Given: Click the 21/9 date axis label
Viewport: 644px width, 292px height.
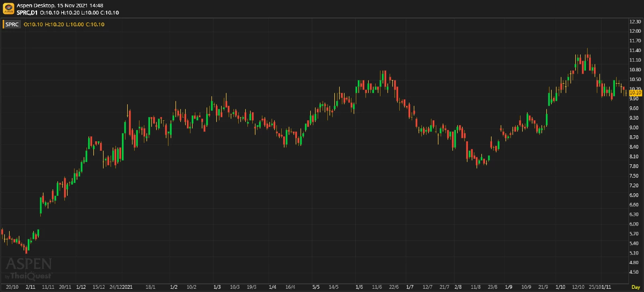Looking at the screenshot, I should [543, 288].
